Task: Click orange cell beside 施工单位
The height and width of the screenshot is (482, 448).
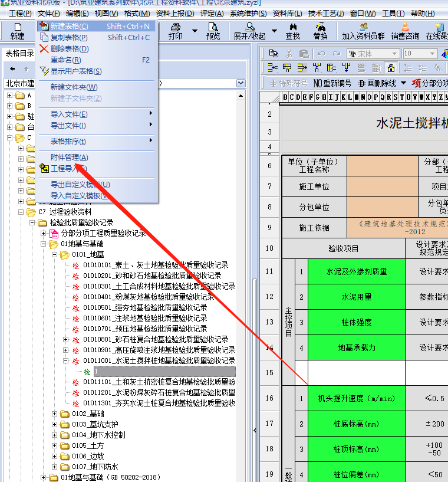Action: tap(383, 186)
